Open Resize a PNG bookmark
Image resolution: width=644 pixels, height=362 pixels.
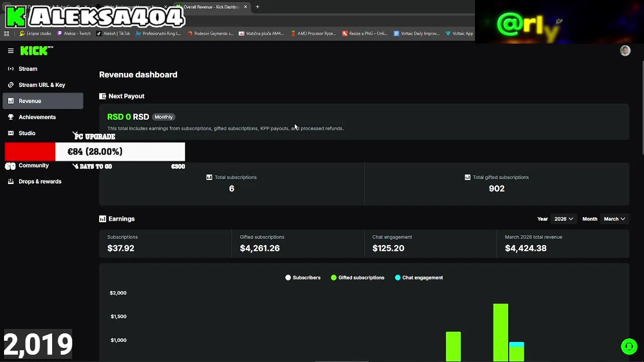click(x=365, y=34)
